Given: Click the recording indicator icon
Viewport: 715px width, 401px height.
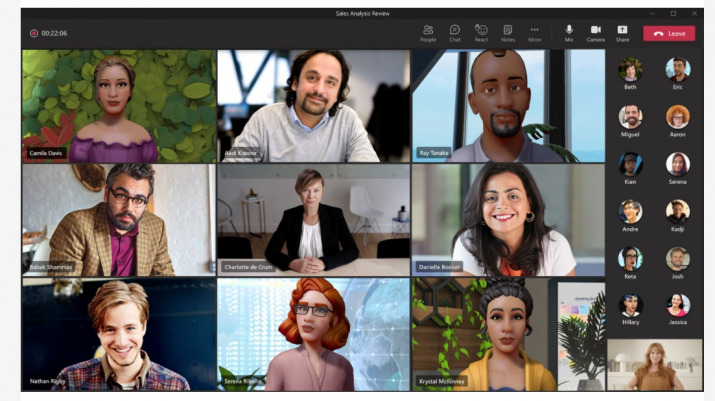Looking at the screenshot, I should pyautogui.click(x=34, y=33).
